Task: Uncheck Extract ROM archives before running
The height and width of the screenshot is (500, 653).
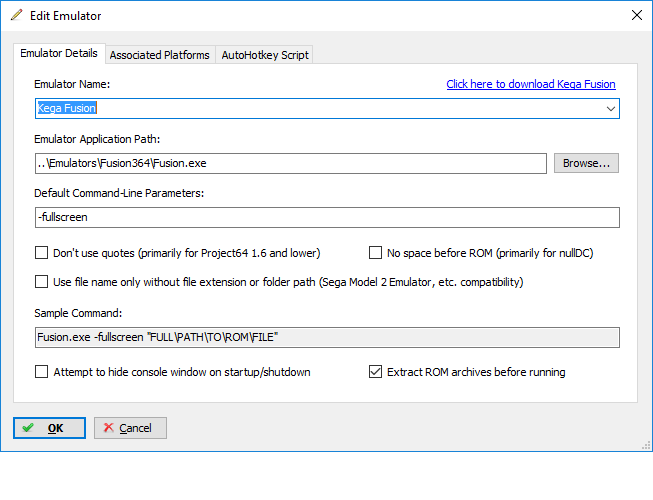Action: [x=375, y=372]
